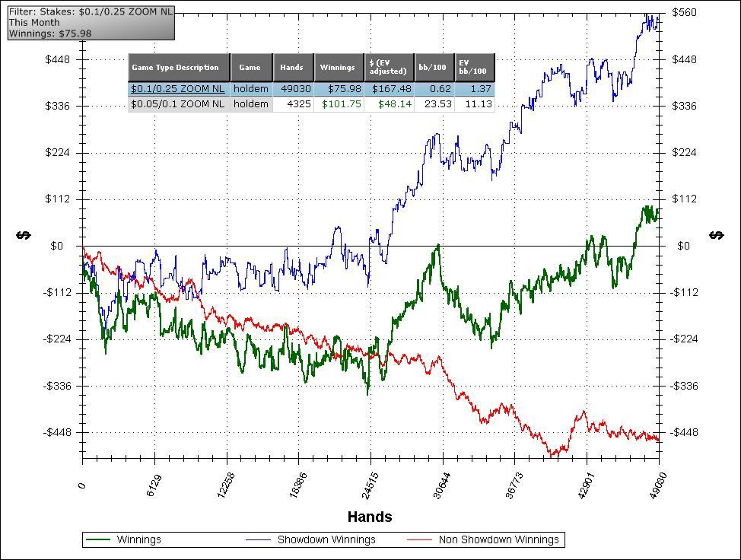Click the bb/100 column header
The height and width of the screenshot is (560, 741).
[434, 67]
